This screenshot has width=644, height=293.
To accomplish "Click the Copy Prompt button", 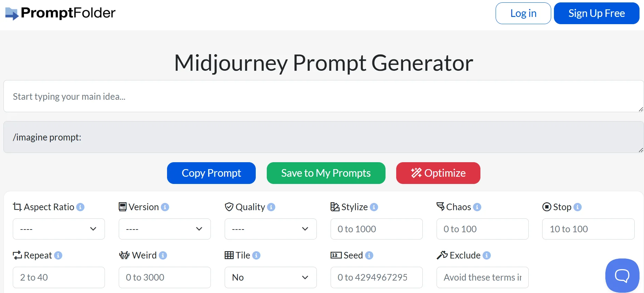I will click(x=211, y=173).
